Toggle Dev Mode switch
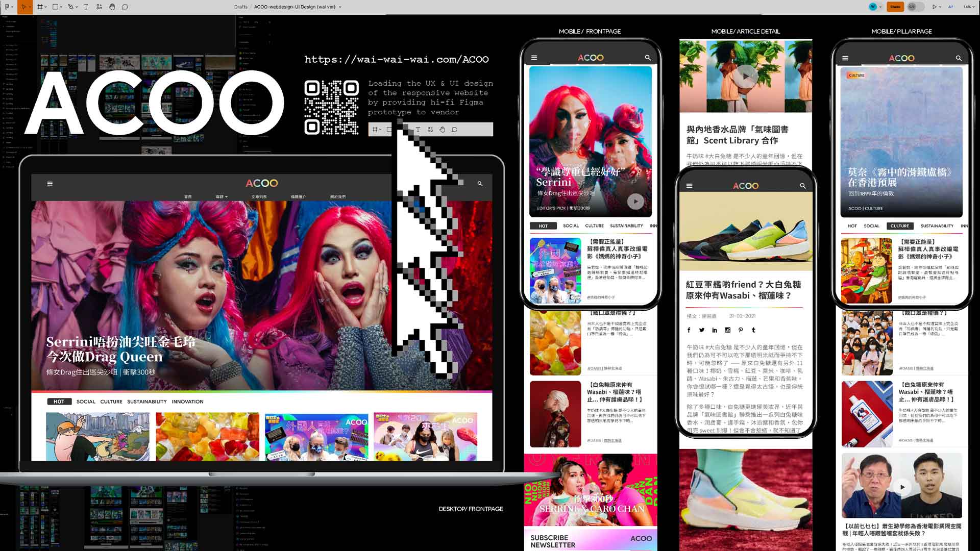Screen dimensions: 980x551 pyautogui.click(x=915, y=7)
